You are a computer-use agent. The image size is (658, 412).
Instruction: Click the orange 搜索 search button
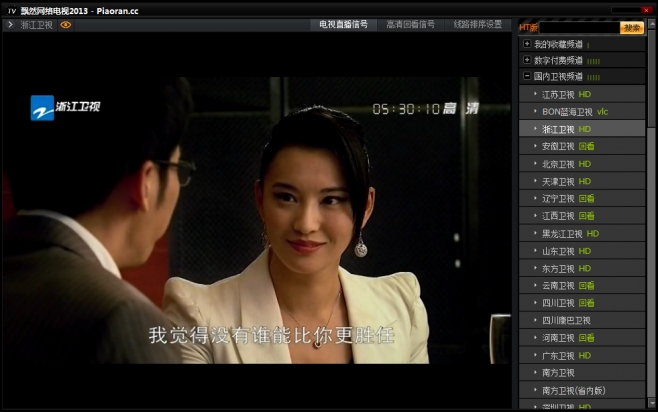(632, 28)
